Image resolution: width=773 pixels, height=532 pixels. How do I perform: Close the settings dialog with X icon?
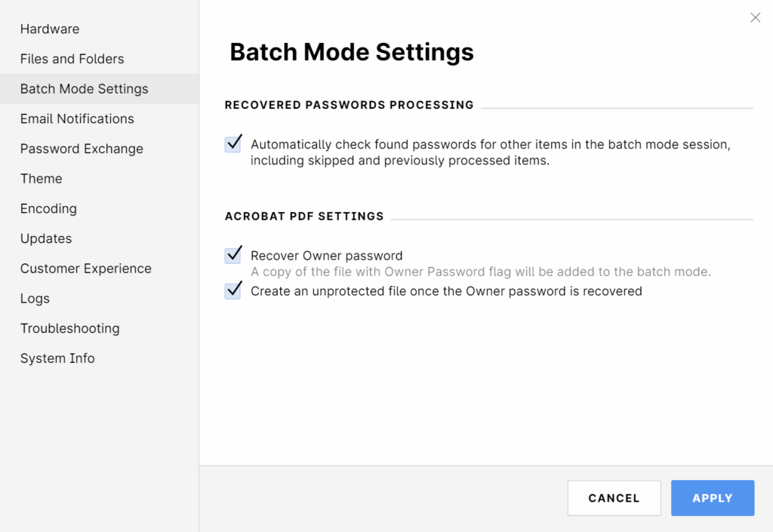[755, 17]
